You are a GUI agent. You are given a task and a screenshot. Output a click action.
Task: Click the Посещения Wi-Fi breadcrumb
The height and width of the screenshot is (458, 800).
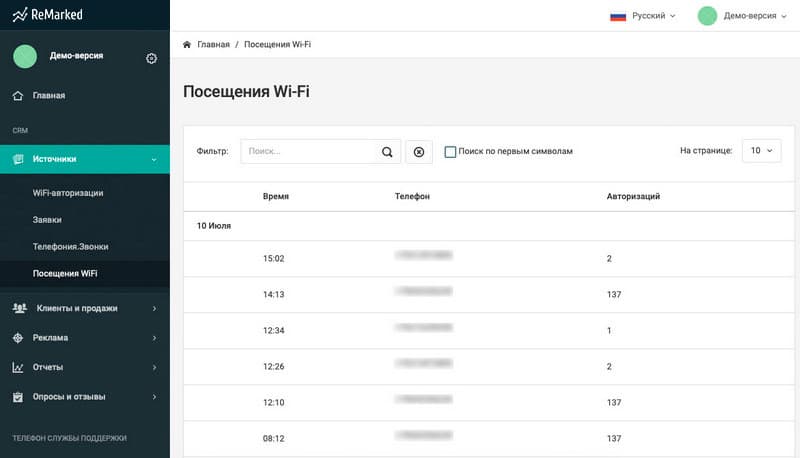pyautogui.click(x=277, y=44)
